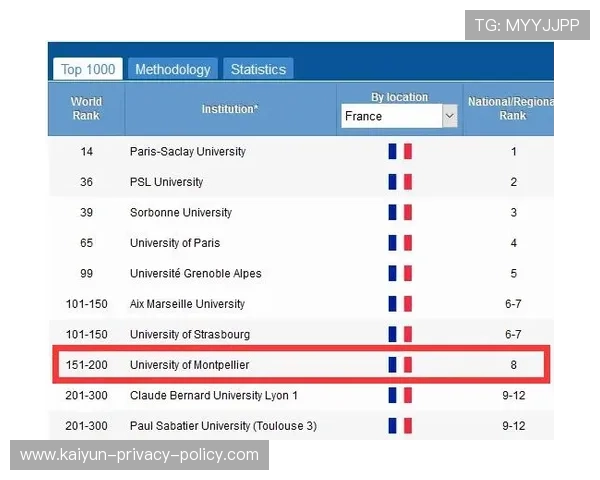The height and width of the screenshot is (480, 600).
Task: Select national rank 4 for University of Paris
Action: click(514, 243)
